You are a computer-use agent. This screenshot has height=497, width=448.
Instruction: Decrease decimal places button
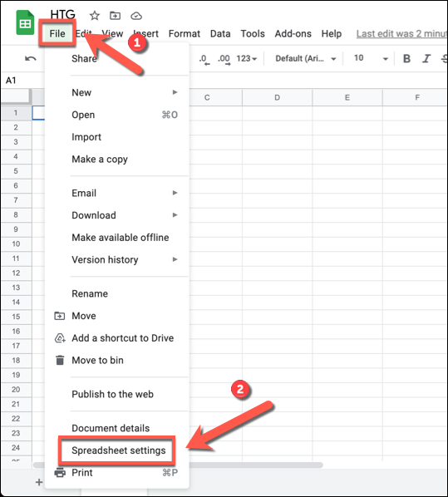coord(204,59)
